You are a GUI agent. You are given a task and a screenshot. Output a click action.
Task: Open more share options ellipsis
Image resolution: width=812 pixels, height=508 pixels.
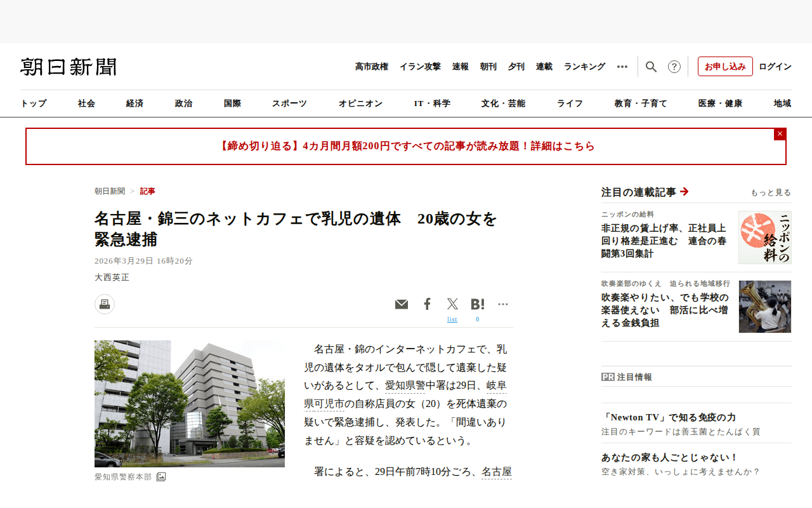pos(503,304)
